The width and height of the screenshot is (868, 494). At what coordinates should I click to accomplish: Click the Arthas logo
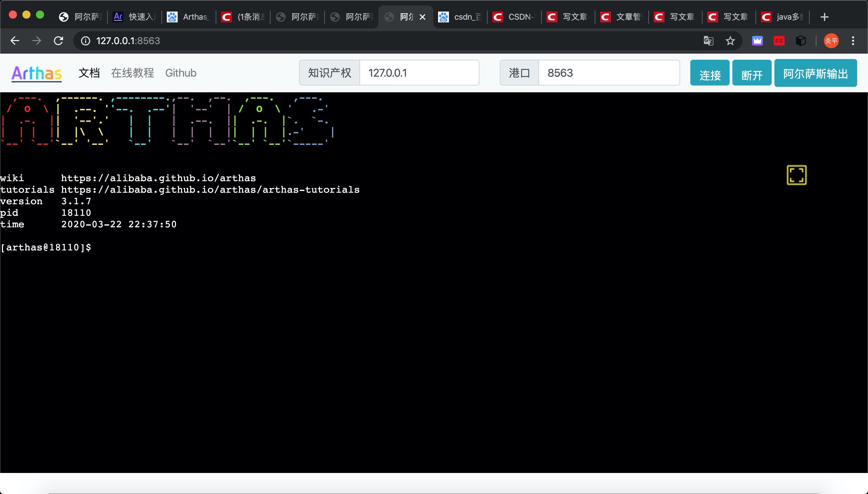(x=37, y=73)
